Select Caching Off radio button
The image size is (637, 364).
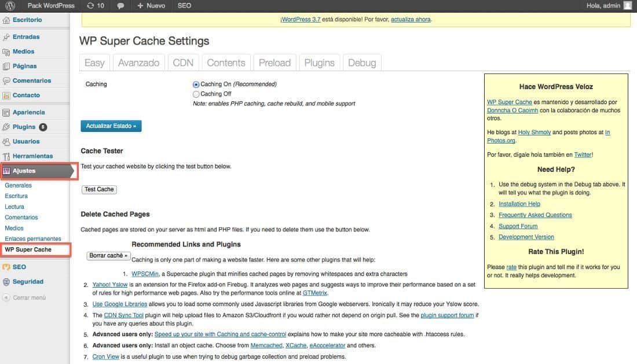point(196,94)
